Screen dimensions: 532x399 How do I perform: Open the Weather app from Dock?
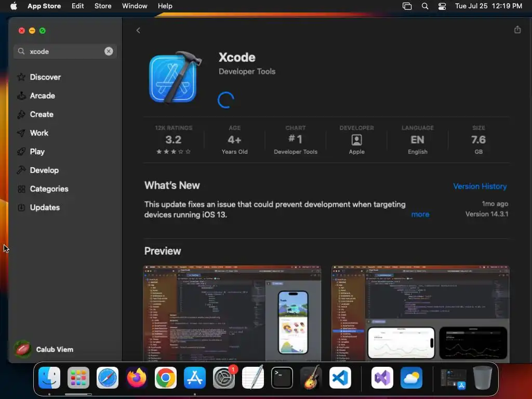[411, 378]
